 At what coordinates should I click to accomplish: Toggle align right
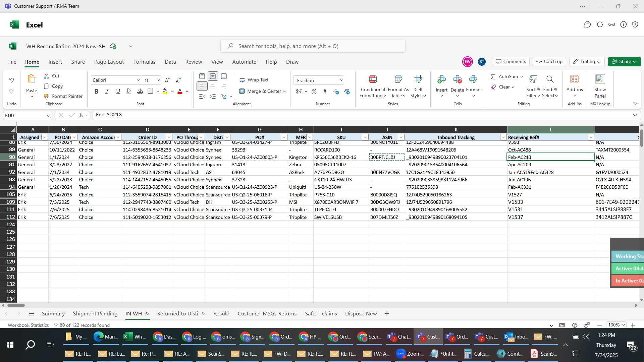click(224, 86)
